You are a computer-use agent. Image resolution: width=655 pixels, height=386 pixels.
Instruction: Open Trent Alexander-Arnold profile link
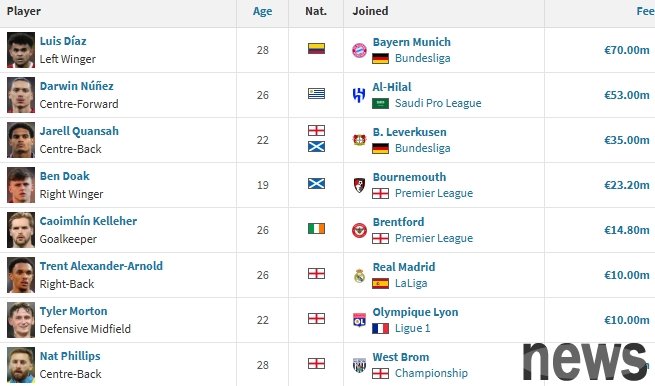(x=101, y=266)
